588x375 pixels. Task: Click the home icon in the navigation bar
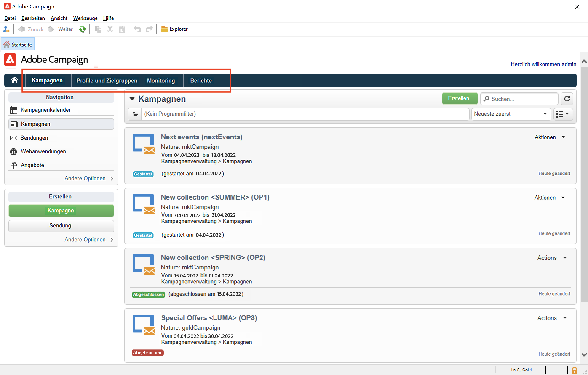(15, 80)
